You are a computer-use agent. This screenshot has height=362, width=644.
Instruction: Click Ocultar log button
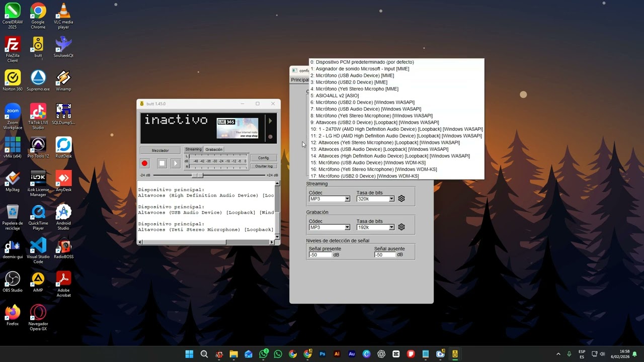pyautogui.click(x=264, y=166)
